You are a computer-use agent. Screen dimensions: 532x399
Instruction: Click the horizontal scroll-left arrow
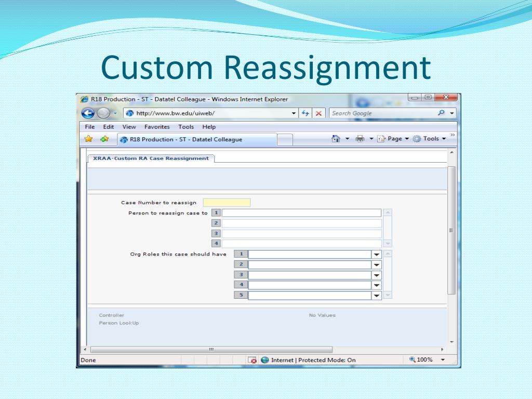pos(85,350)
